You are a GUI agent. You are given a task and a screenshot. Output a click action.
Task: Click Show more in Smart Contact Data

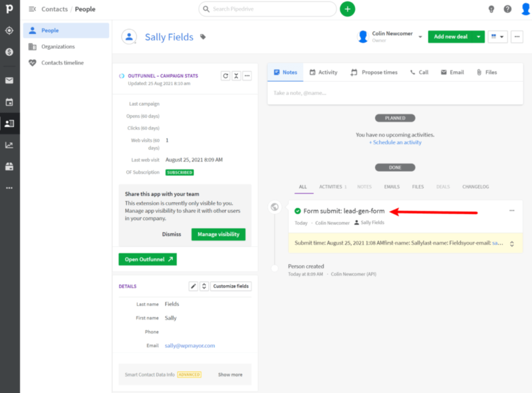click(x=230, y=374)
